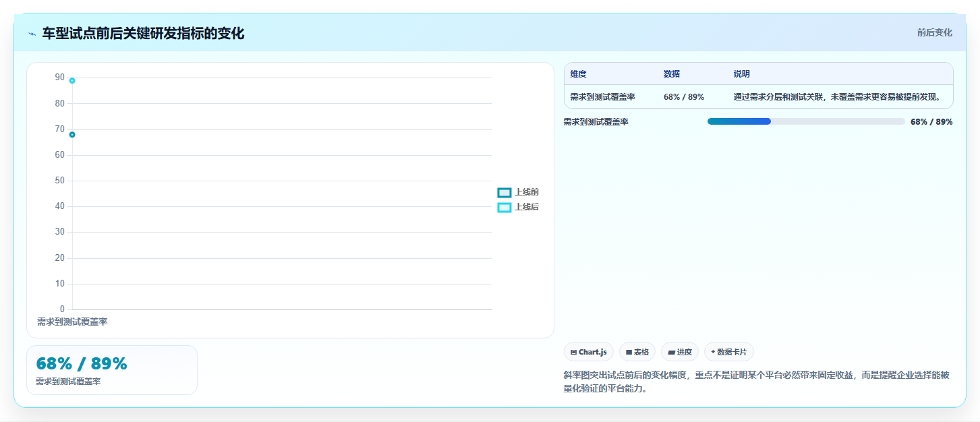Screen dimensions: 980x422
Task: Click the y-axis label 50
Action: (60, 181)
